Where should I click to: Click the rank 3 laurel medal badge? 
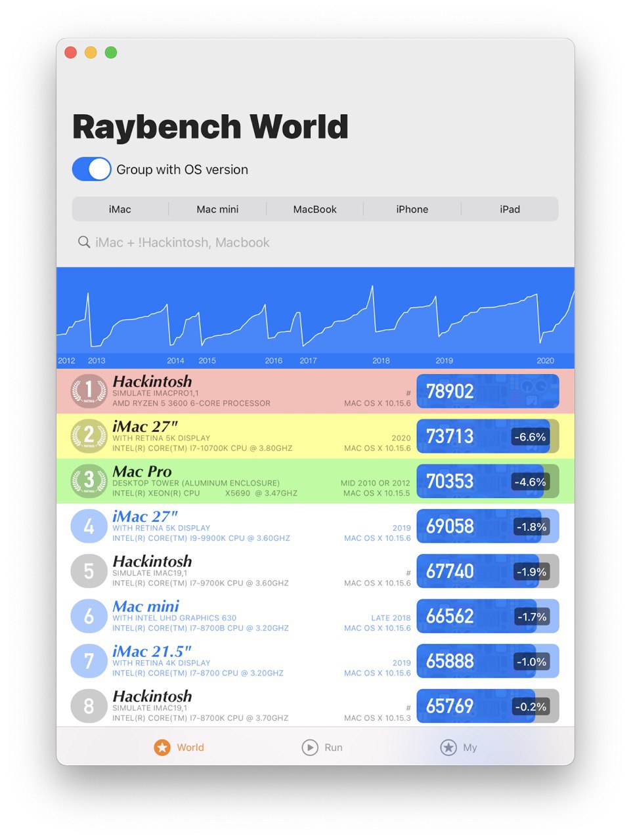89,481
